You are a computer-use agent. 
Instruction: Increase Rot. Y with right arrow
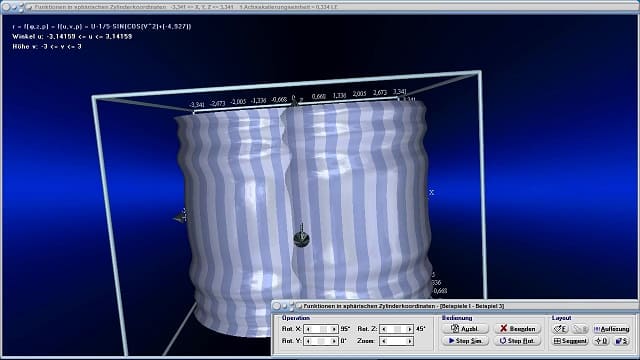pyautogui.click(x=334, y=341)
